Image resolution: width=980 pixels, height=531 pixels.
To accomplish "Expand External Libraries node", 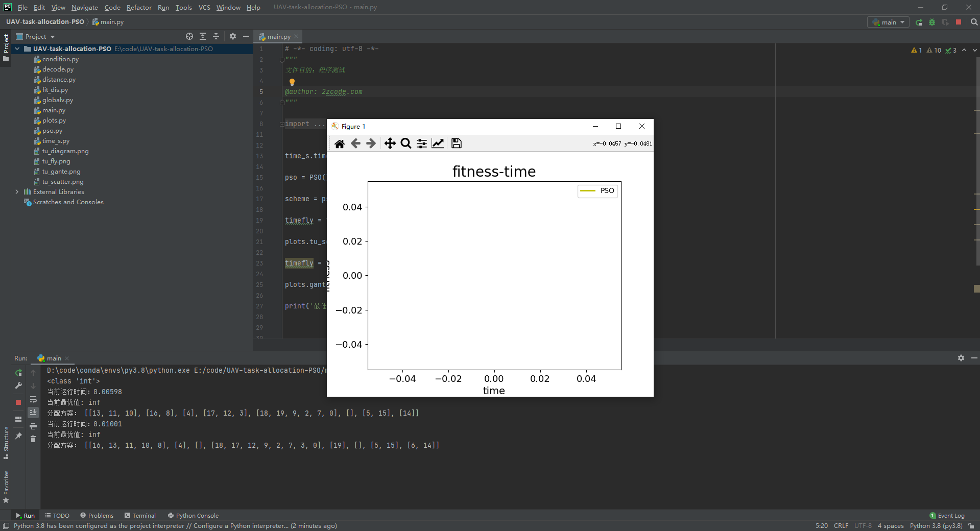I will click(x=17, y=192).
